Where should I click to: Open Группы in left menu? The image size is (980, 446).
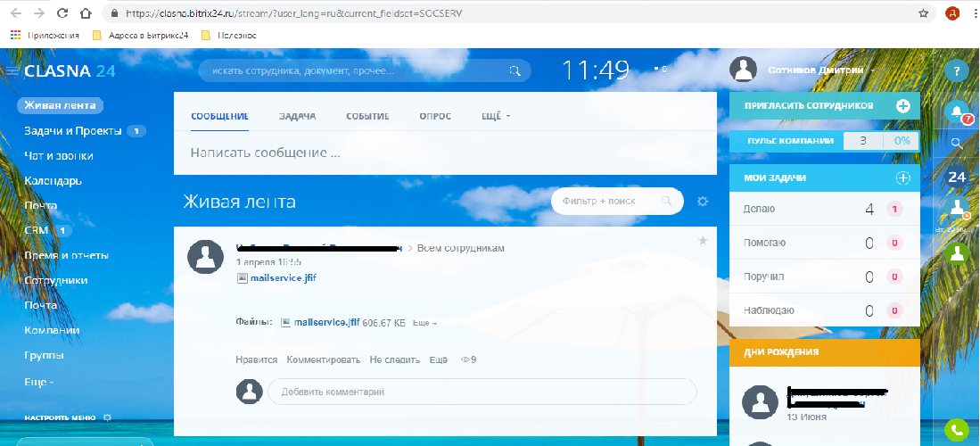(44, 355)
